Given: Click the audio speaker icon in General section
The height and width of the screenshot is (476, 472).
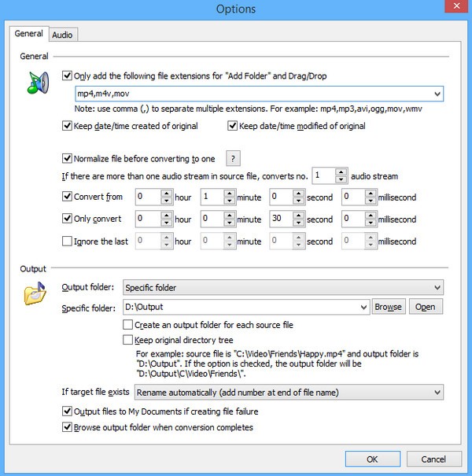Looking at the screenshot, I should [x=37, y=83].
